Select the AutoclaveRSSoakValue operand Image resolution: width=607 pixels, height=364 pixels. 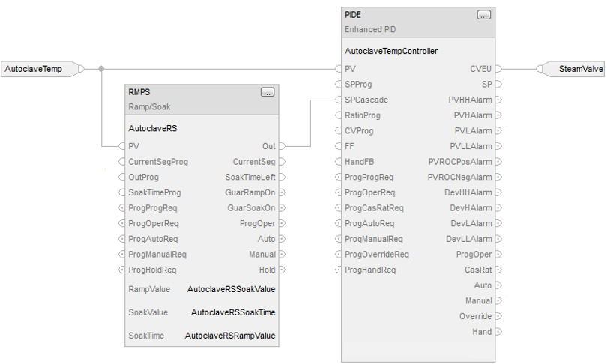(x=231, y=289)
